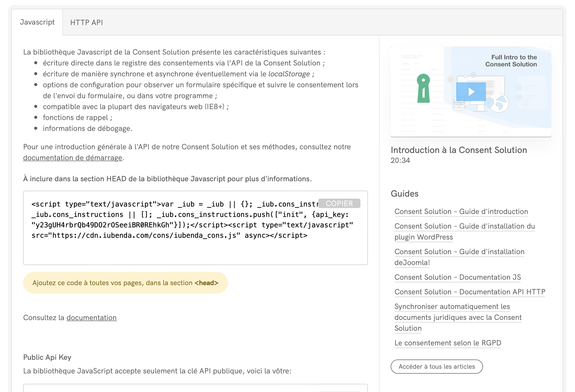Screen dimensions: 575x392
Task: Click the video thumbnail title text
Action: 511,61
